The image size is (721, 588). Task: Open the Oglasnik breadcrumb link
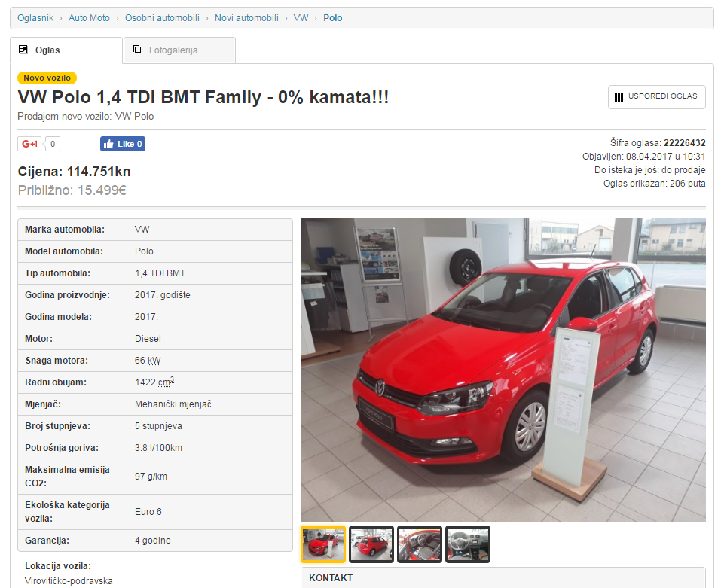tap(35, 17)
